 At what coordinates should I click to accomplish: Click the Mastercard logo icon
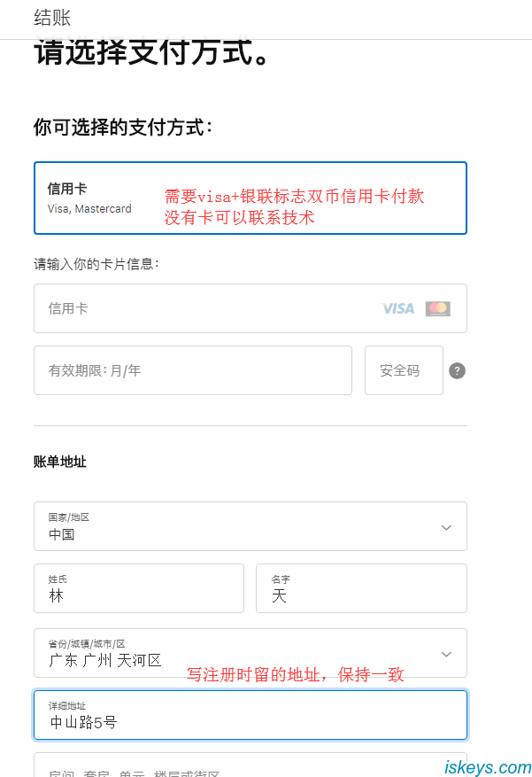(x=437, y=308)
